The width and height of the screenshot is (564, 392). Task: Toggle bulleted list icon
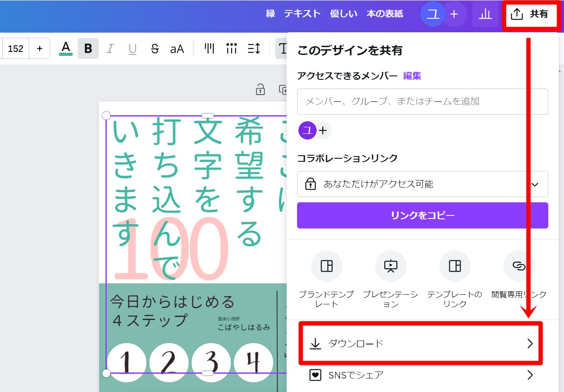coord(232,48)
